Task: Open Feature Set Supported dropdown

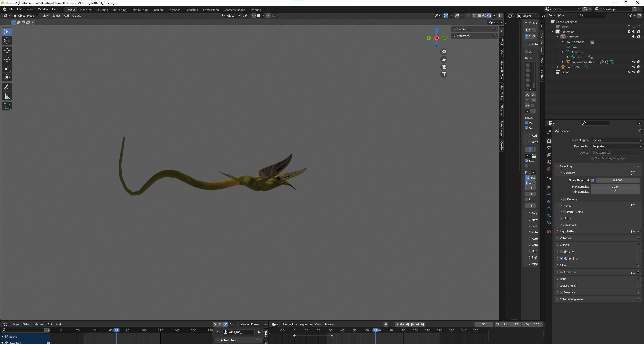Action: pyautogui.click(x=616, y=146)
